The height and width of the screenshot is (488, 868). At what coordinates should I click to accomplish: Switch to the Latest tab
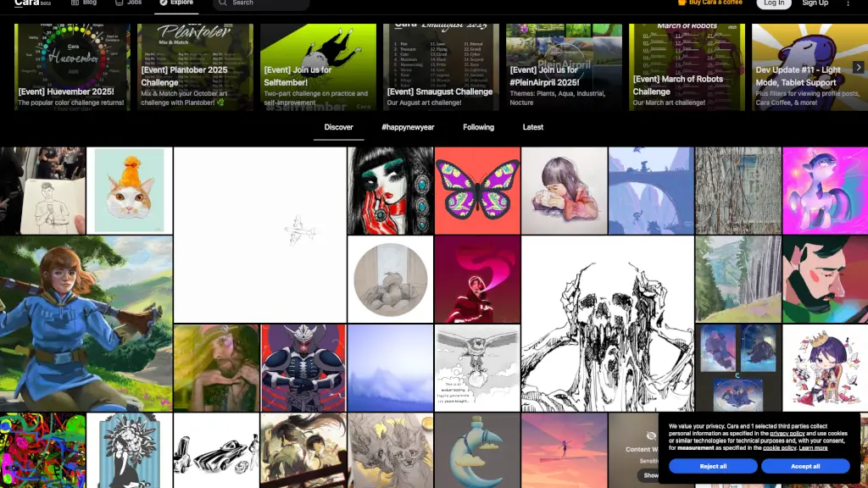pyautogui.click(x=533, y=127)
